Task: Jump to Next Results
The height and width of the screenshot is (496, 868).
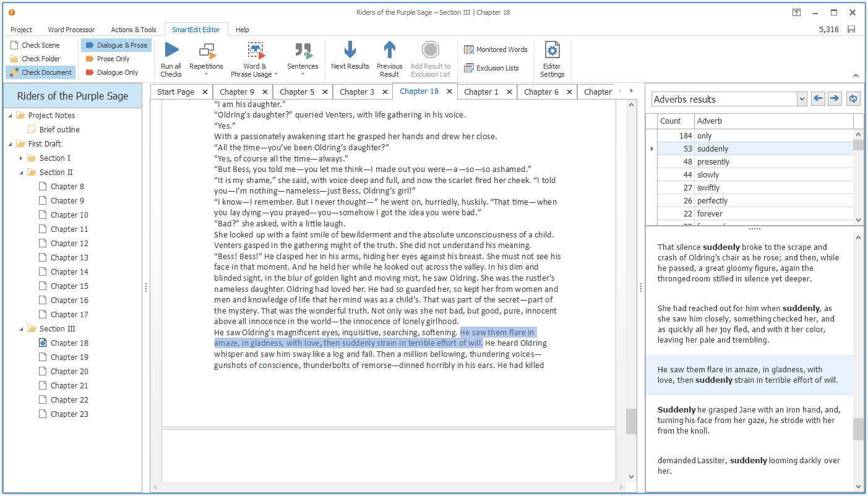Action: click(x=350, y=59)
